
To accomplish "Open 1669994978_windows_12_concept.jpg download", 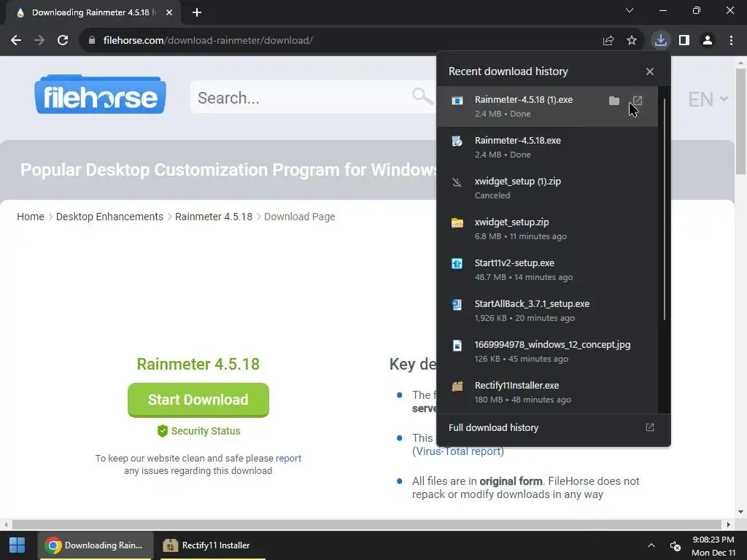I will [547, 352].
